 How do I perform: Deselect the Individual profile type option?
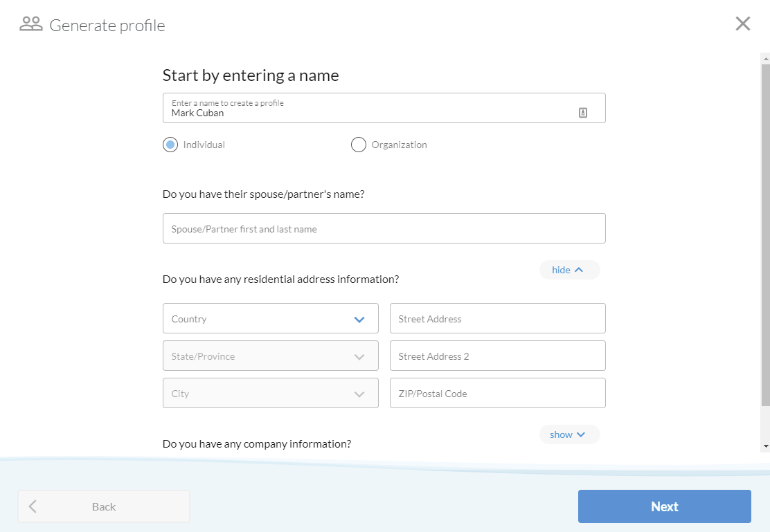coord(170,145)
